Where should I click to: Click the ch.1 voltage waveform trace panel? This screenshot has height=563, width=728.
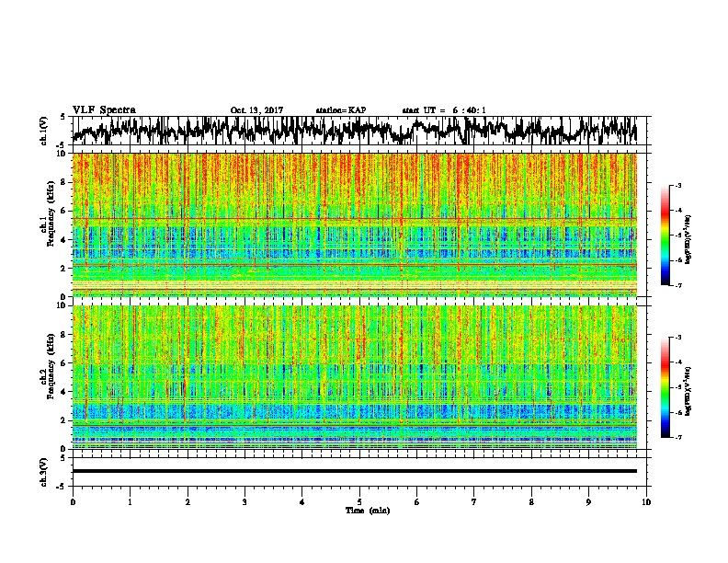coord(358,131)
